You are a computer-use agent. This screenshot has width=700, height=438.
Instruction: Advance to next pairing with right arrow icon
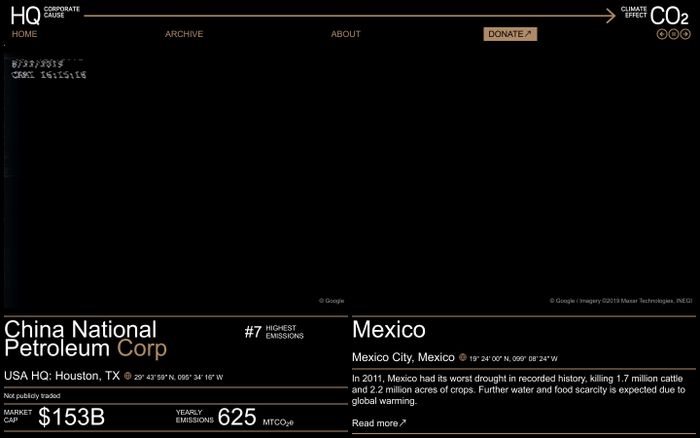[685, 34]
